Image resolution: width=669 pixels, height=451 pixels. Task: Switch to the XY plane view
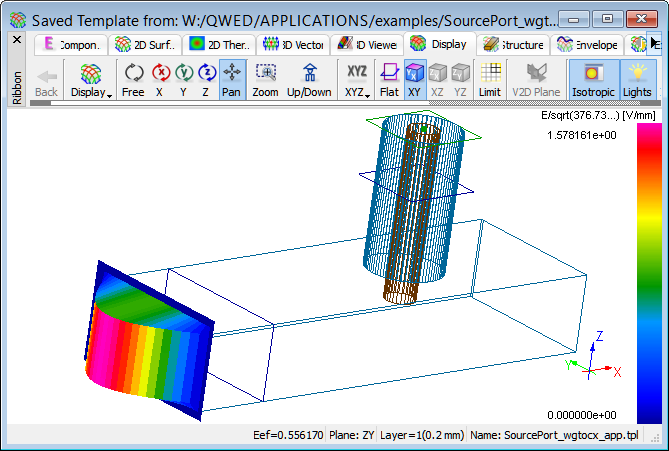pos(414,79)
